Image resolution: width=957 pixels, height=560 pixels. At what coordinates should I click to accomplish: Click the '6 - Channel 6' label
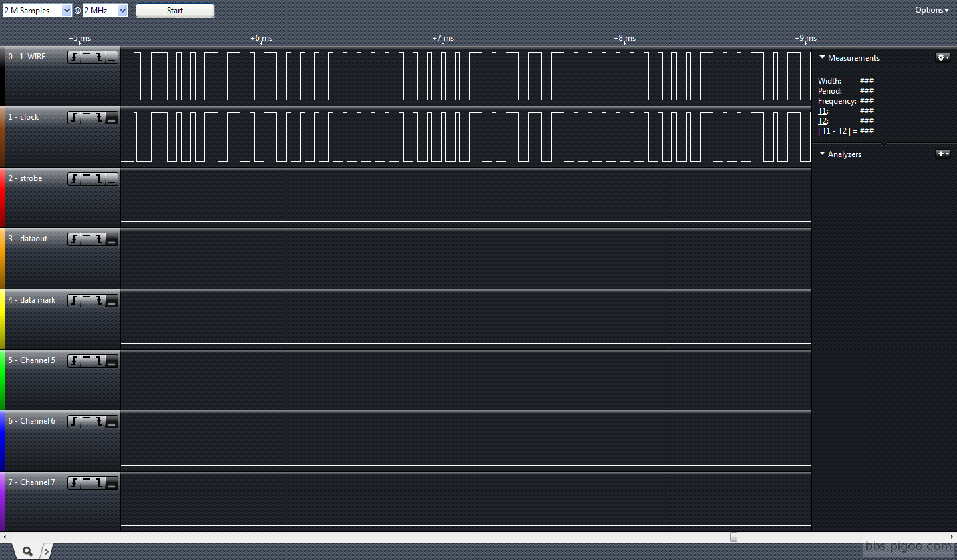coord(31,421)
